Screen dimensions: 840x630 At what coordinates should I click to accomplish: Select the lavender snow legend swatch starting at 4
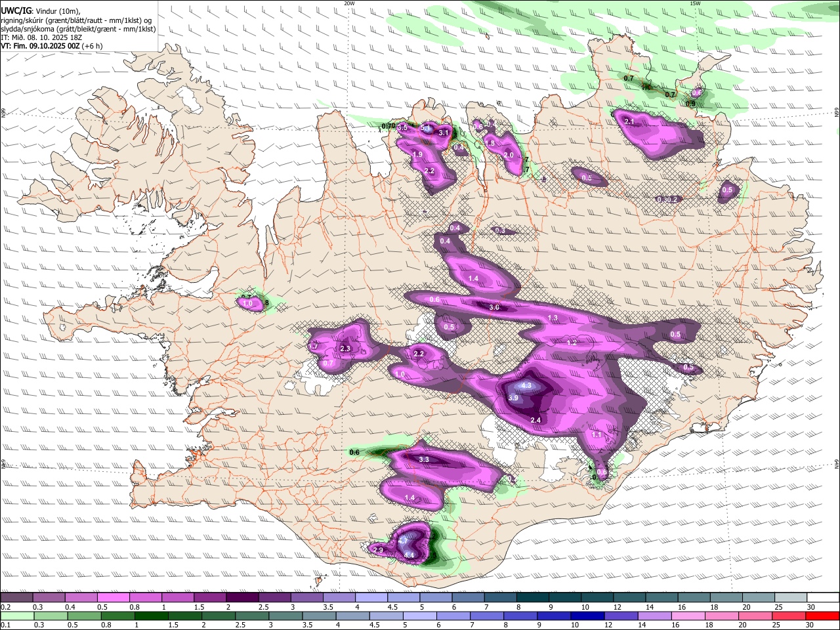(x=371, y=598)
